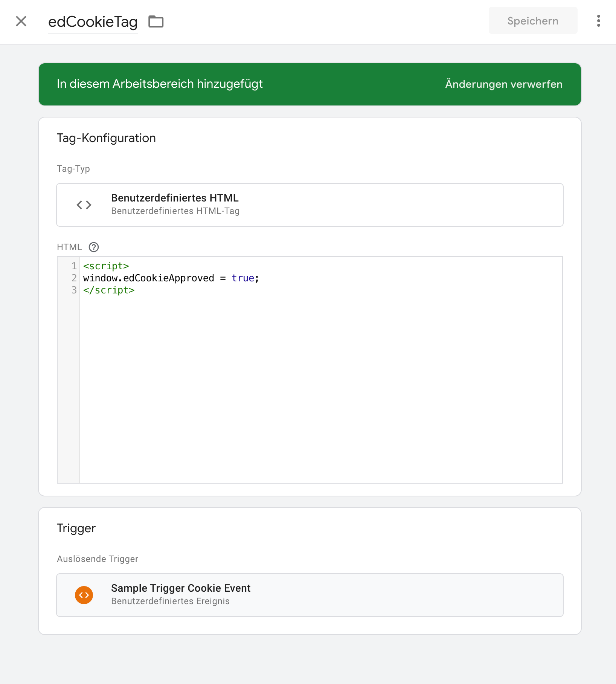Close the tag editor with the X icon
This screenshot has width=616, height=684.
click(21, 21)
